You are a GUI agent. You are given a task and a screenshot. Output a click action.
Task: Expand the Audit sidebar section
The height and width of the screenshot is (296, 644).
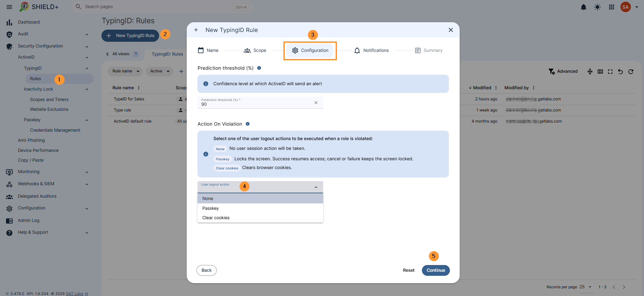pyautogui.click(x=87, y=34)
